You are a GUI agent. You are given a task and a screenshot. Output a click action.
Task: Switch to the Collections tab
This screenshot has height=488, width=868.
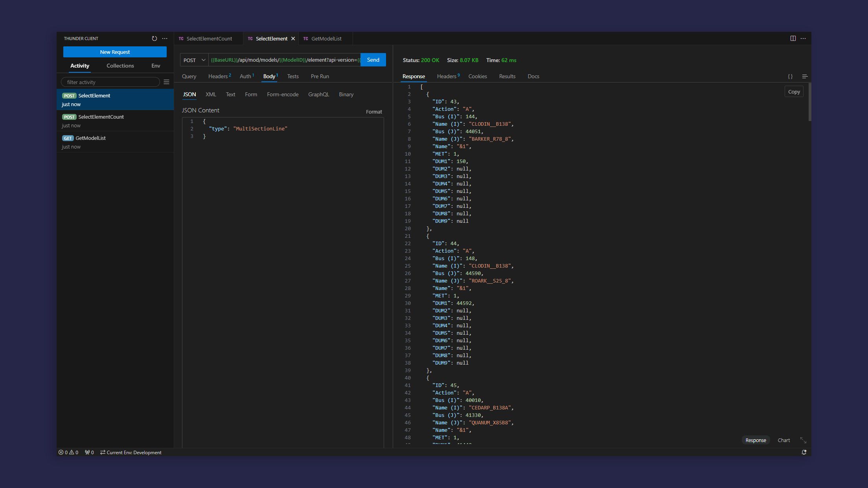click(120, 66)
